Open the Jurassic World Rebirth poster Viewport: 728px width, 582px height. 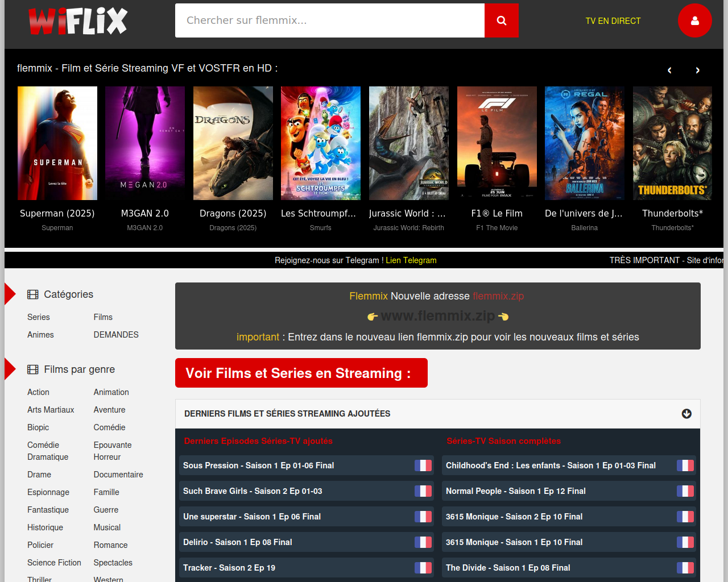point(409,143)
